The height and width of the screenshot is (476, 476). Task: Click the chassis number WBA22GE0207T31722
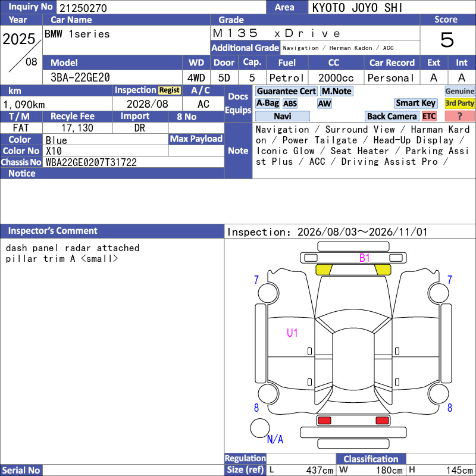91,162
